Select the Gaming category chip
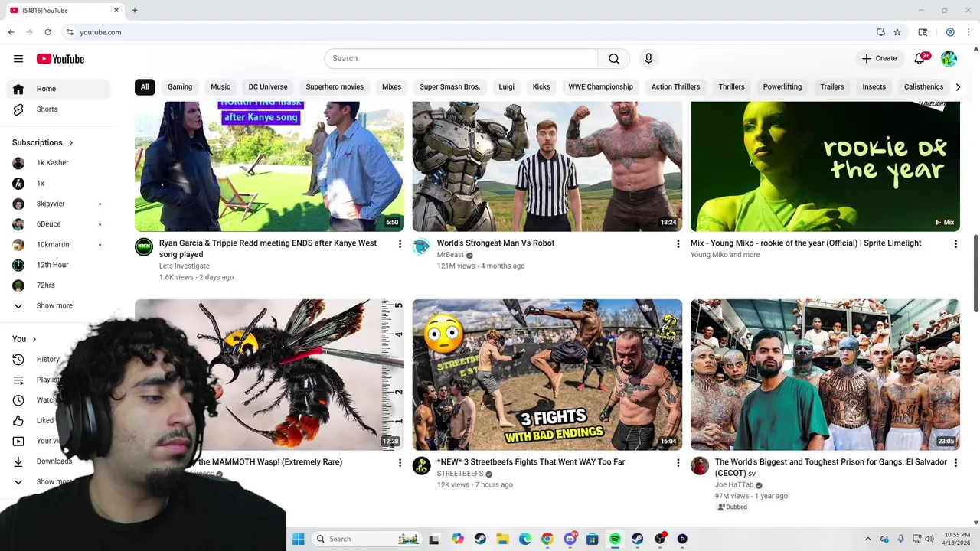This screenshot has width=980, height=551. pos(180,87)
